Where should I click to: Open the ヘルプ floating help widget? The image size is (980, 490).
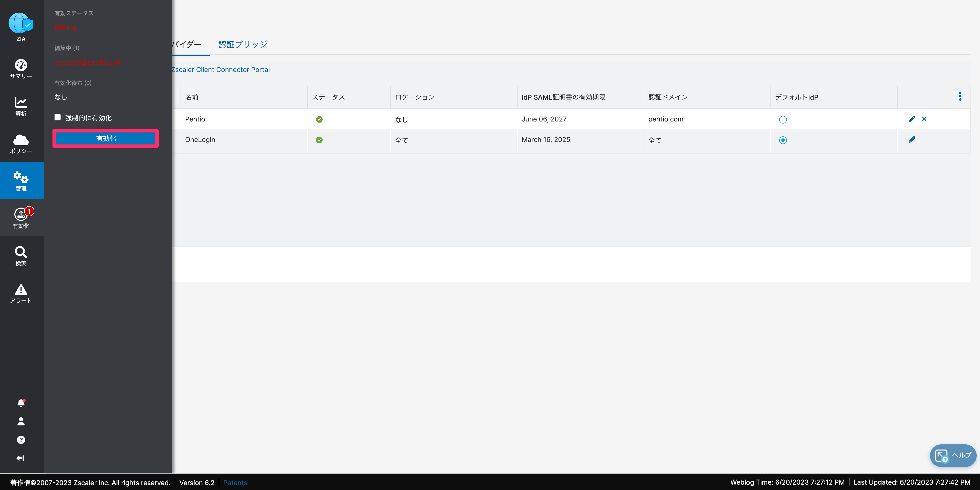click(953, 455)
